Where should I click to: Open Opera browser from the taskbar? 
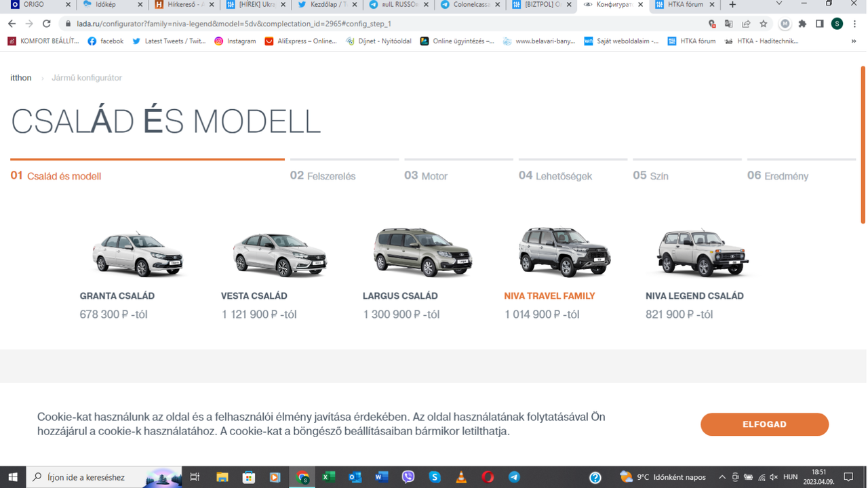click(x=488, y=477)
